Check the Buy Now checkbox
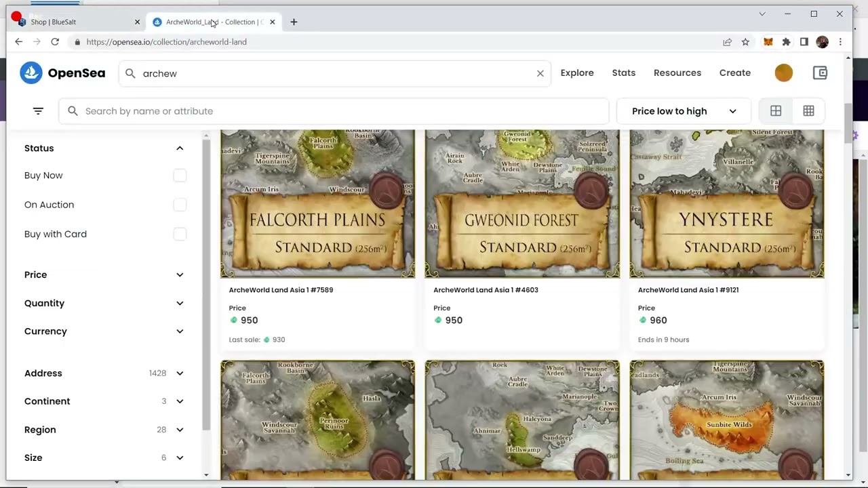This screenshot has height=488, width=868. [180, 176]
